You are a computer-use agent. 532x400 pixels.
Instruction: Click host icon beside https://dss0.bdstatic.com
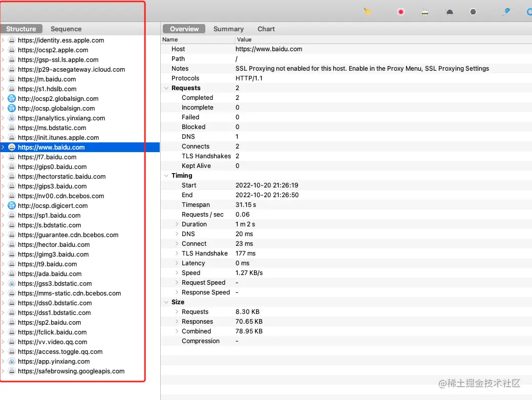[x=12, y=303]
